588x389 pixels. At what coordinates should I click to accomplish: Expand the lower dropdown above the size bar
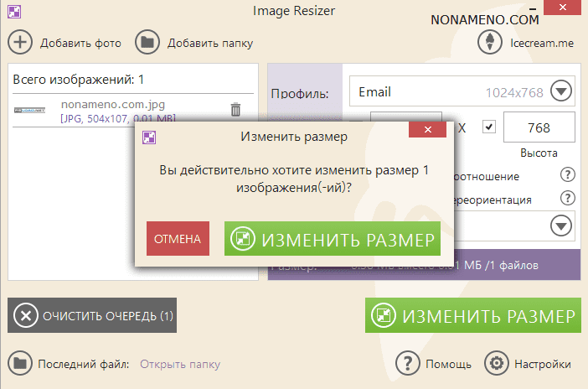(560, 225)
